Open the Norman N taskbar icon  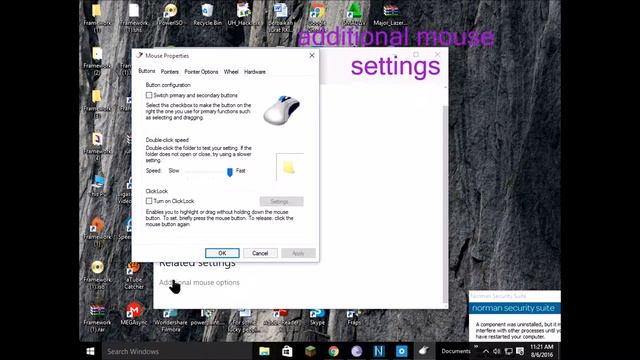(379, 351)
